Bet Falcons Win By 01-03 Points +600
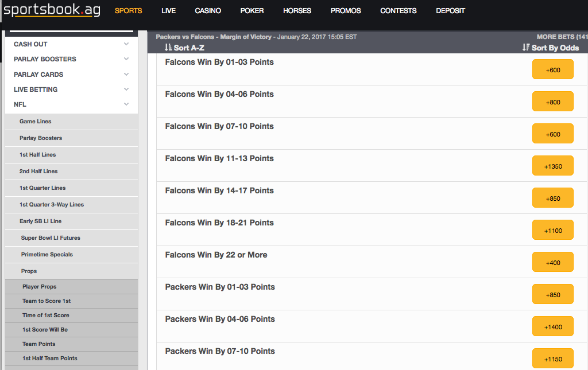The width and height of the screenshot is (588, 370). tap(553, 69)
